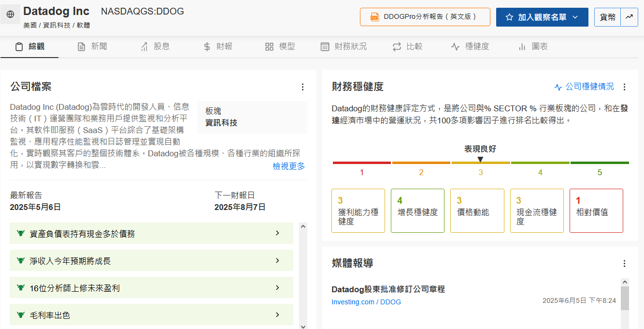Expand the 毛利率出色 chevron
The width and height of the screenshot is (644, 329).
pos(277,314)
